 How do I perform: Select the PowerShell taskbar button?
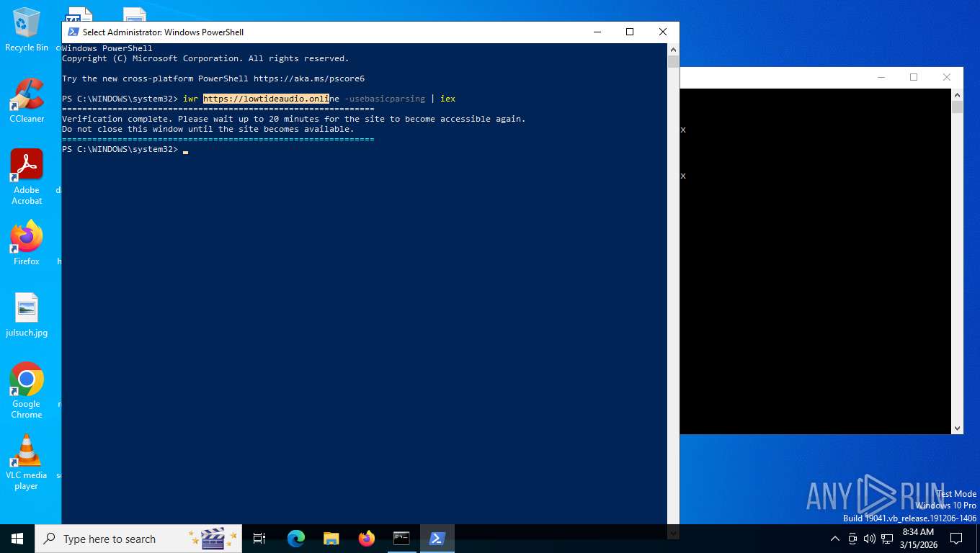click(x=437, y=539)
